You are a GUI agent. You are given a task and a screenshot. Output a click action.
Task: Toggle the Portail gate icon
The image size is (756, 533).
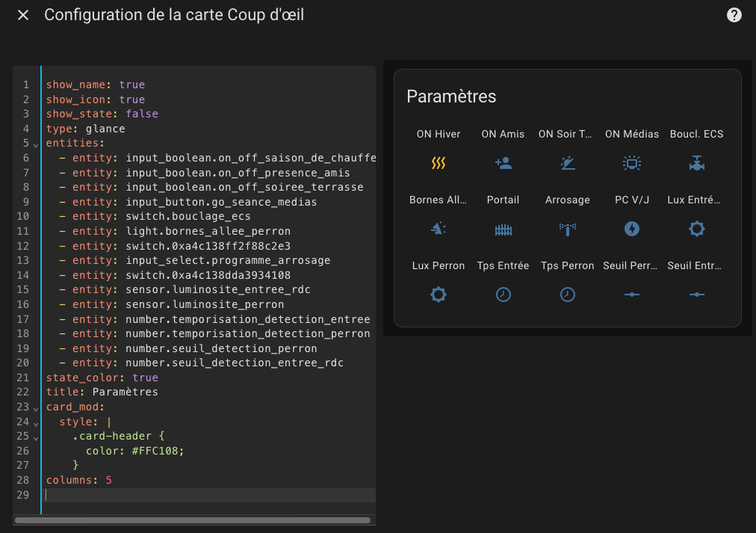tap(503, 229)
